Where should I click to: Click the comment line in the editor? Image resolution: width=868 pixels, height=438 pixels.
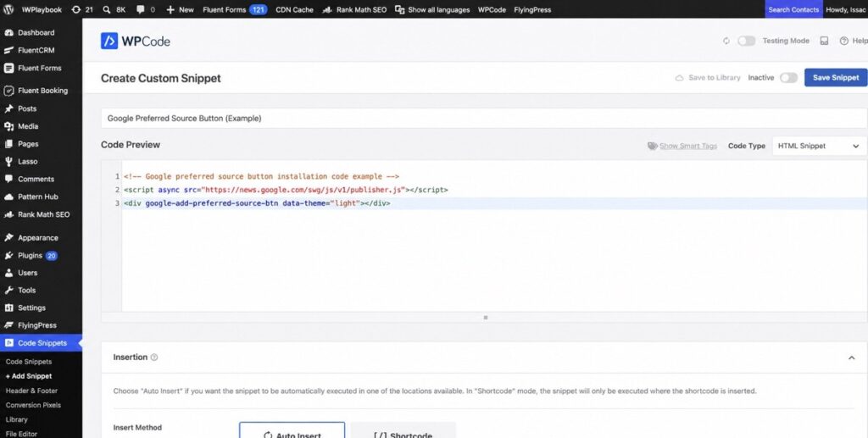(x=261, y=176)
